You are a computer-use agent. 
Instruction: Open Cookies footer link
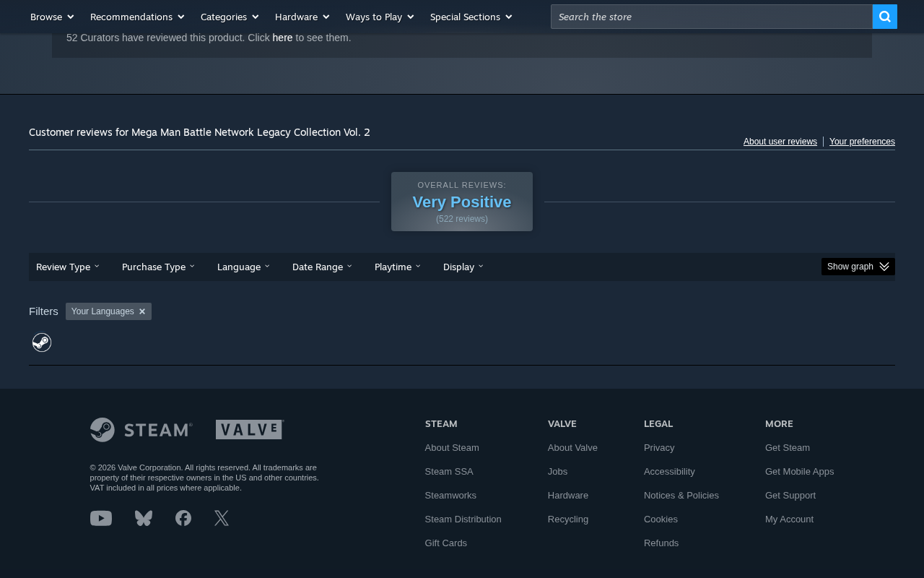coord(661,519)
